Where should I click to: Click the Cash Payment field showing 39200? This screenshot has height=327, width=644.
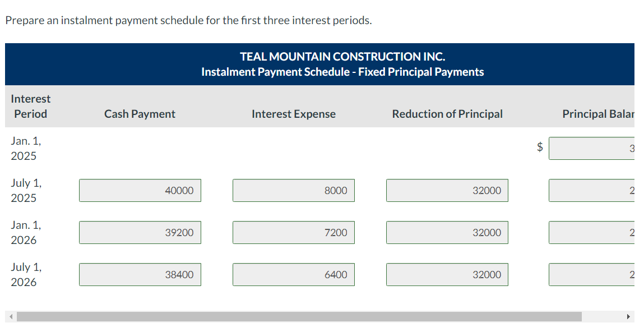pos(140,232)
